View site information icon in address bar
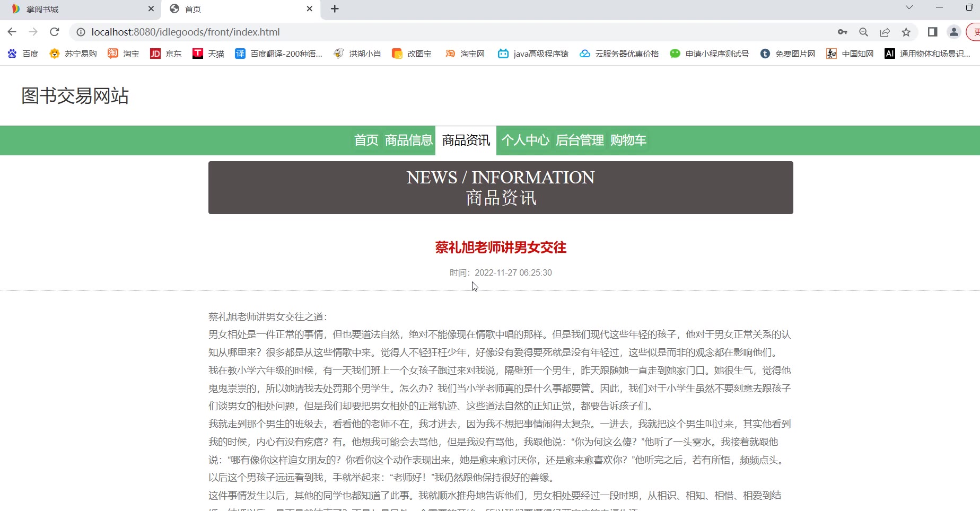 [x=81, y=32]
